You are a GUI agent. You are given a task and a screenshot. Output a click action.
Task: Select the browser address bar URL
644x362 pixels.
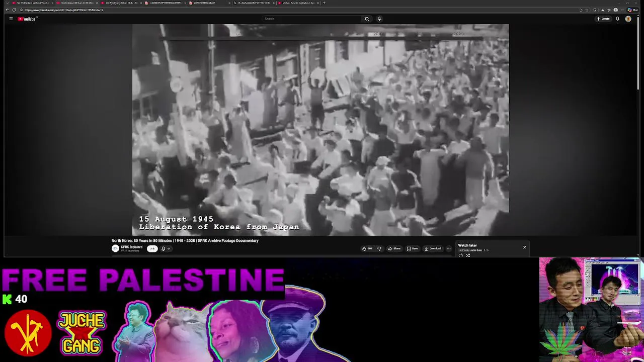(x=64, y=10)
